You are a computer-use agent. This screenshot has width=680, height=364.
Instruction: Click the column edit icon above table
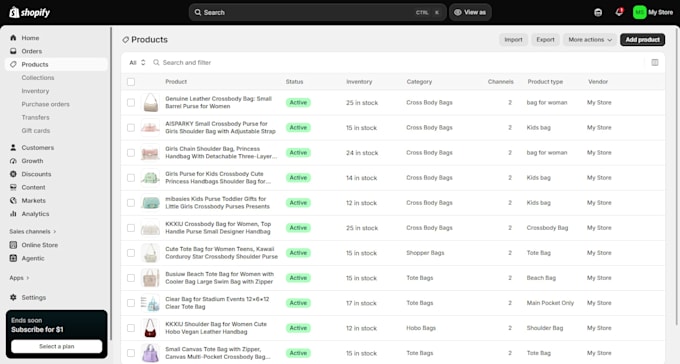(655, 62)
